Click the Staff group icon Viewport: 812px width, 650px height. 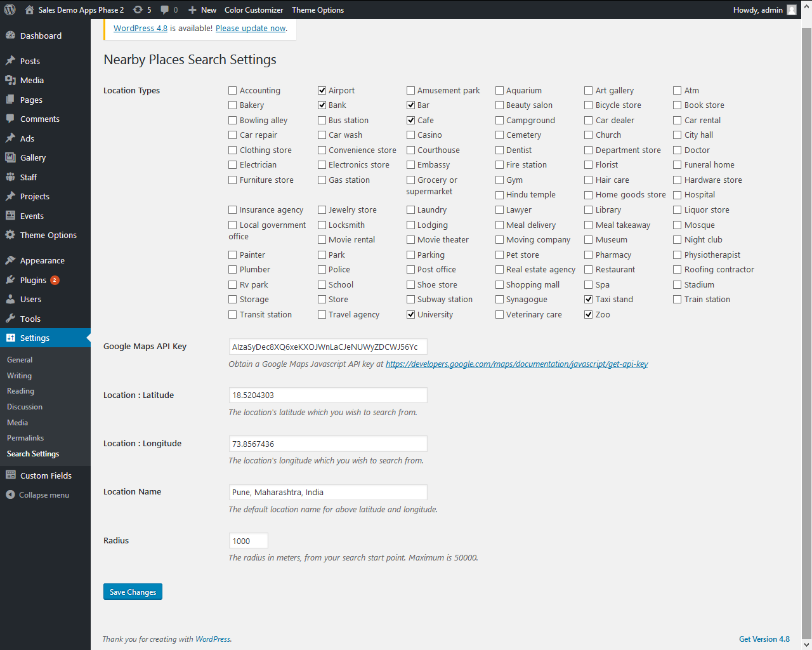(x=10, y=177)
